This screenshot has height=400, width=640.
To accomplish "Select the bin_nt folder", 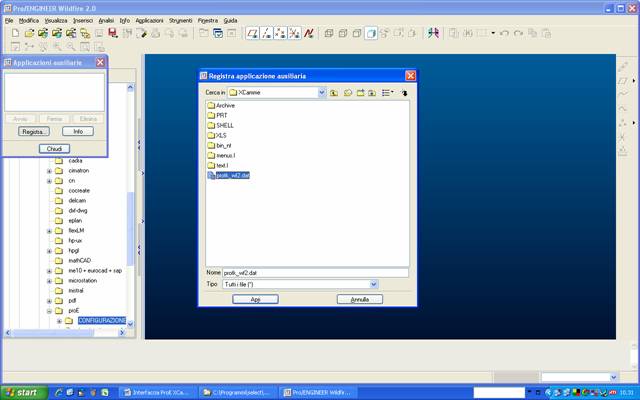I will (219, 145).
